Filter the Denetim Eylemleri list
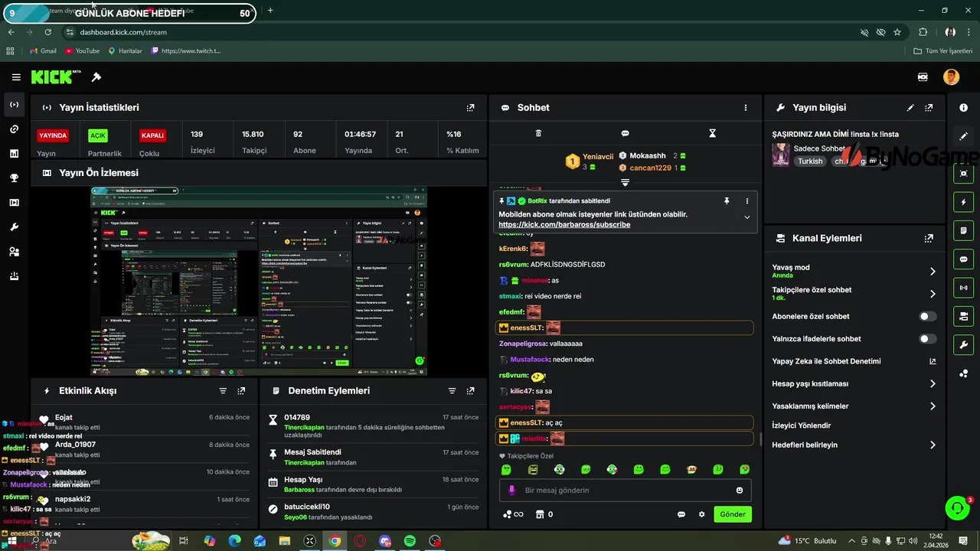 pos(452,391)
